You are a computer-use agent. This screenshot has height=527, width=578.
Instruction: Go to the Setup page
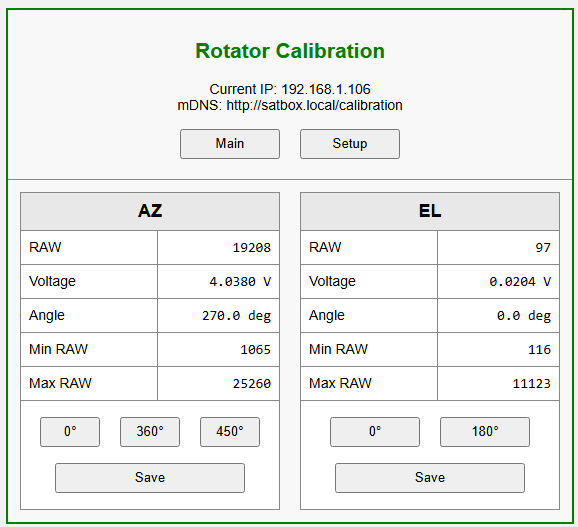tap(350, 144)
